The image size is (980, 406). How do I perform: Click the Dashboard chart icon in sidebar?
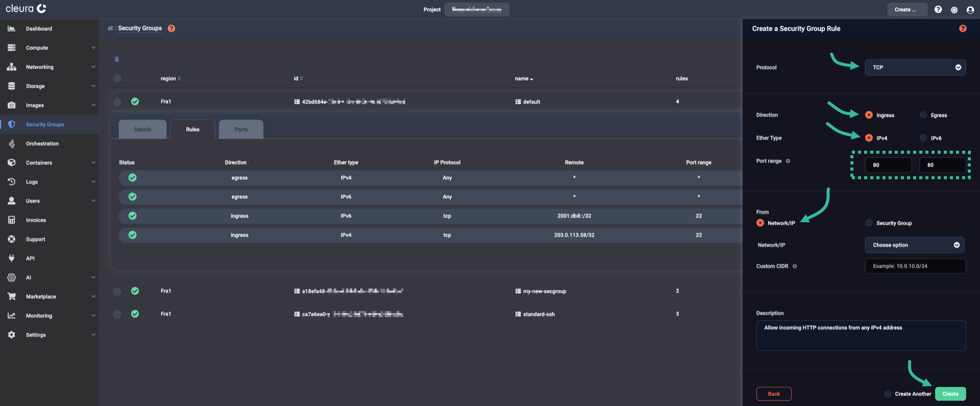click(x=11, y=29)
